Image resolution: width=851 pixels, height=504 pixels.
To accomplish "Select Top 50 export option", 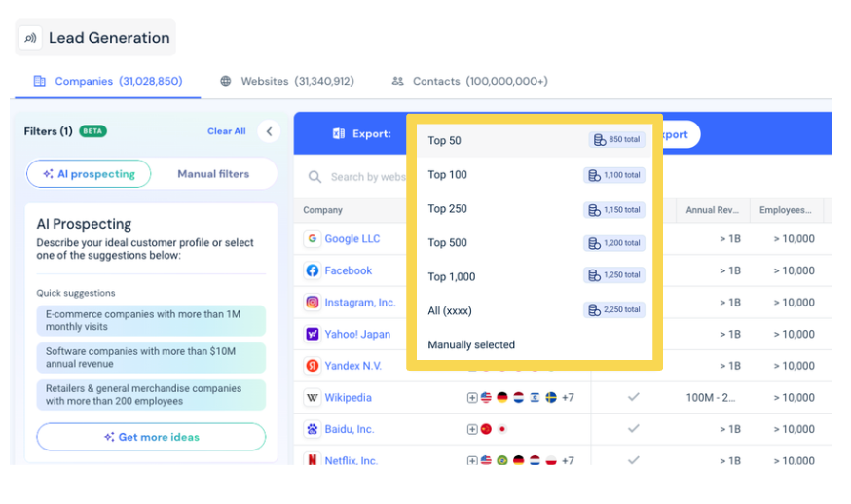I will pos(534,140).
